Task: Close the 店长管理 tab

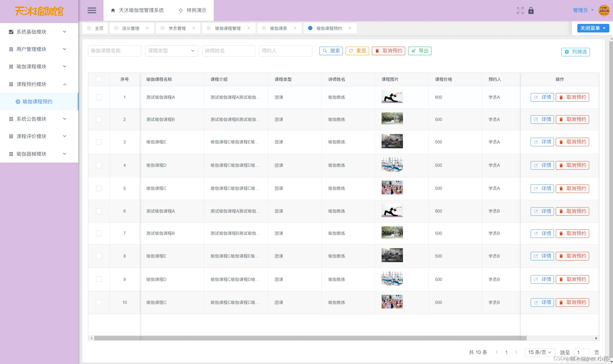Action: pyautogui.click(x=147, y=28)
